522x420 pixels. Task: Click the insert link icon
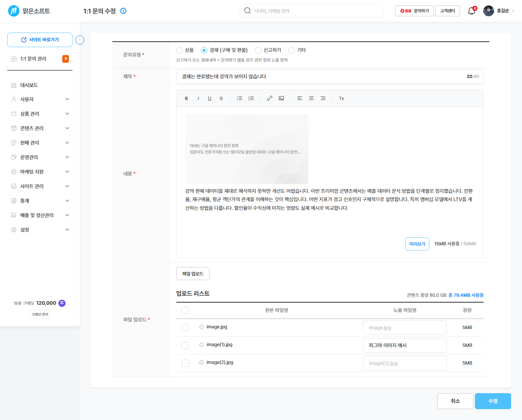point(270,98)
